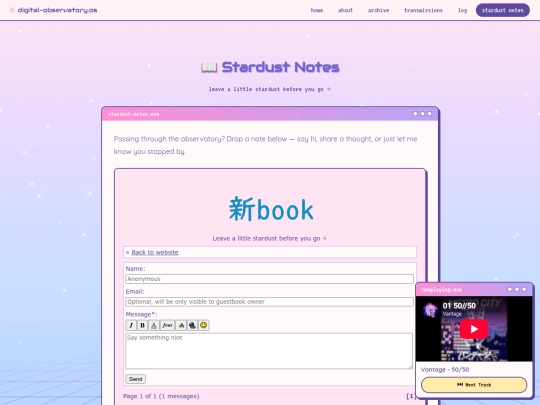Click the Stardust Notes heading
The height and width of the screenshot is (405, 540).
pyautogui.click(x=280, y=67)
